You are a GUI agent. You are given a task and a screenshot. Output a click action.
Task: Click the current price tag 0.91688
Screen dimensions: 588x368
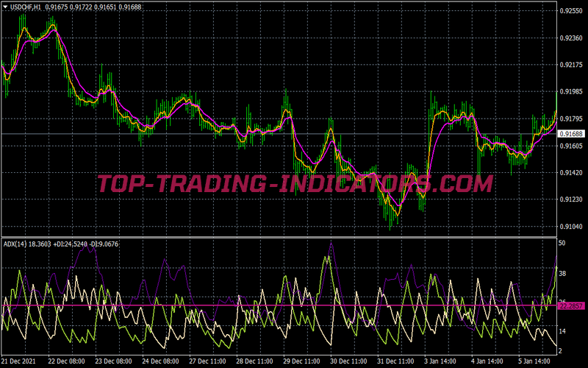pyautogui.click(x=572, y=134)
